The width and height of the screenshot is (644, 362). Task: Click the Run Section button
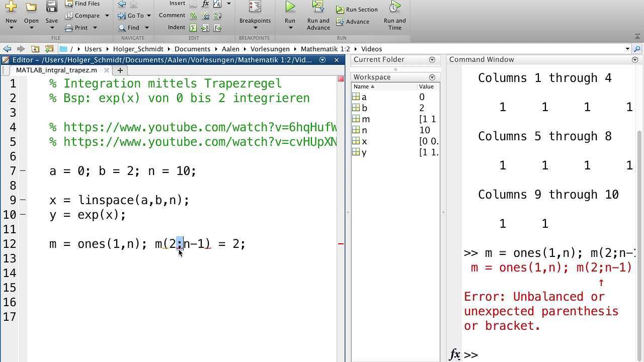[357, 10]
